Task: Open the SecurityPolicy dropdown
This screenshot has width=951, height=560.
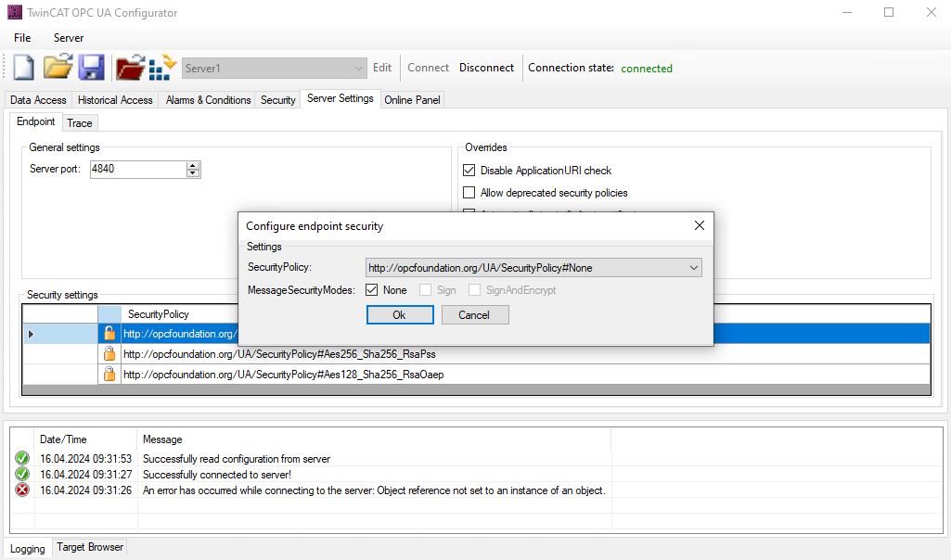Action: (x=693, y=268)
